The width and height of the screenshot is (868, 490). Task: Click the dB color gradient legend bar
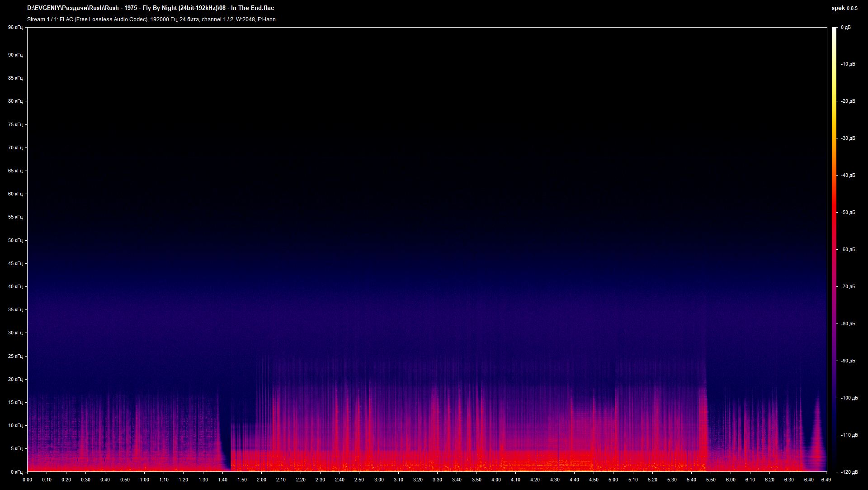(834, 250)
